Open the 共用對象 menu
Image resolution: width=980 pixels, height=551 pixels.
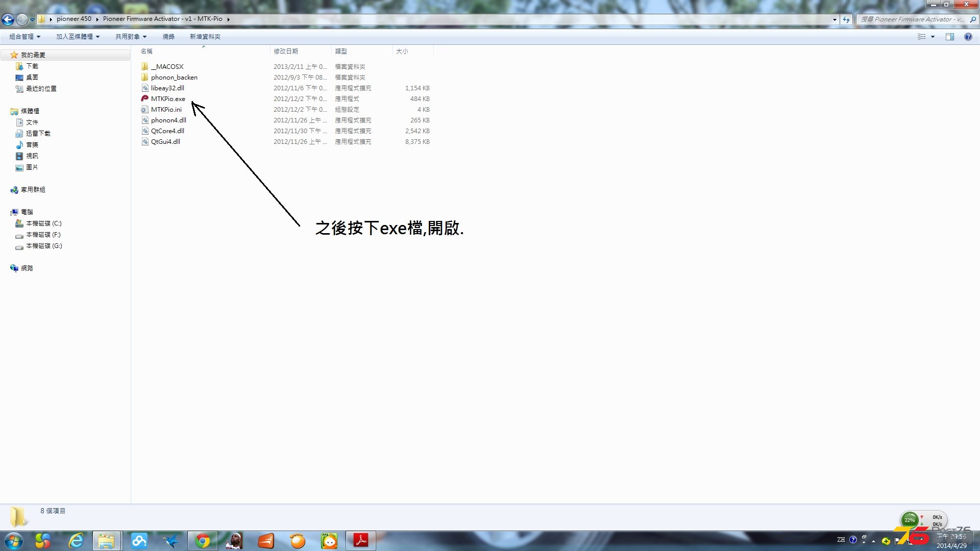click(x=131, y=37)
